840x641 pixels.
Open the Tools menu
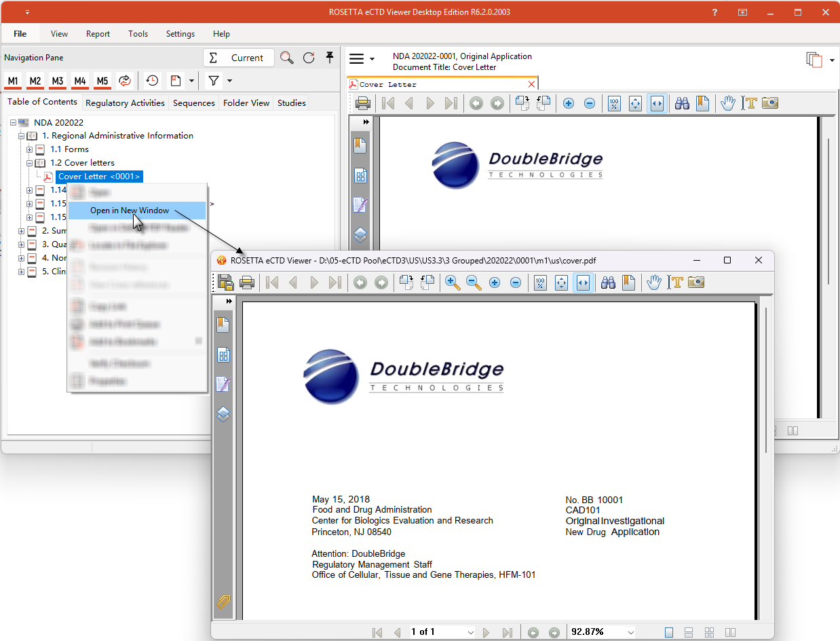point(138,34)
